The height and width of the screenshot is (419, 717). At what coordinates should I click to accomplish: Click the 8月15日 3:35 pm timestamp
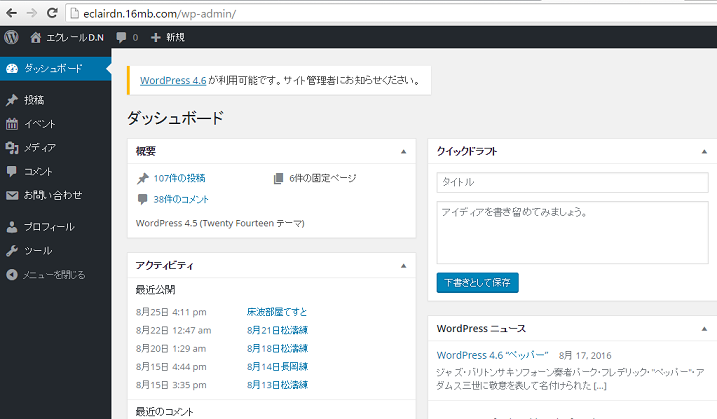171,385
